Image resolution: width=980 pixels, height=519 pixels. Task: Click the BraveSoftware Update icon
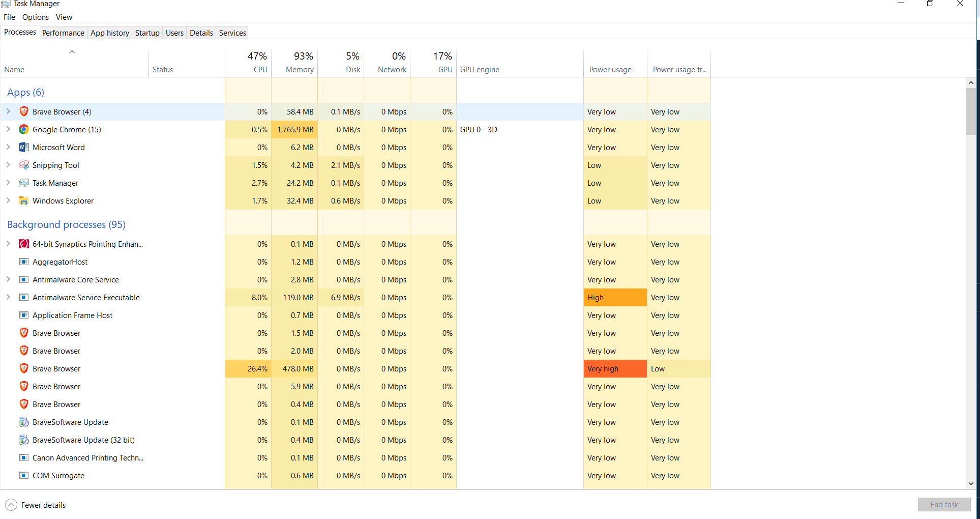(x=24, y=422)
